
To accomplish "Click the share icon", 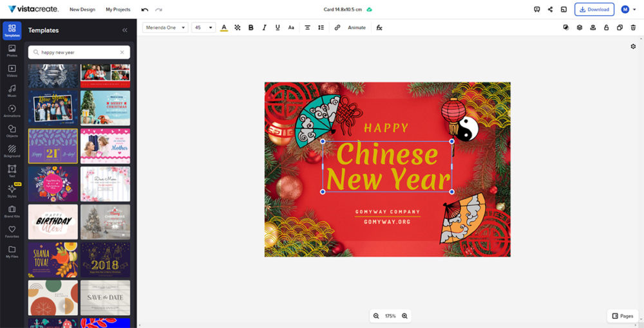I will coord(551,10).
